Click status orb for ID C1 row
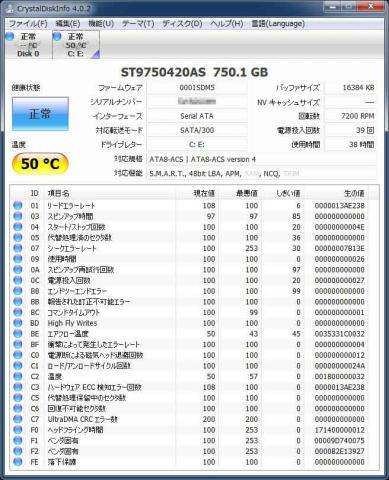The width and height of the screenshot is (389, 480). point(18,366)
